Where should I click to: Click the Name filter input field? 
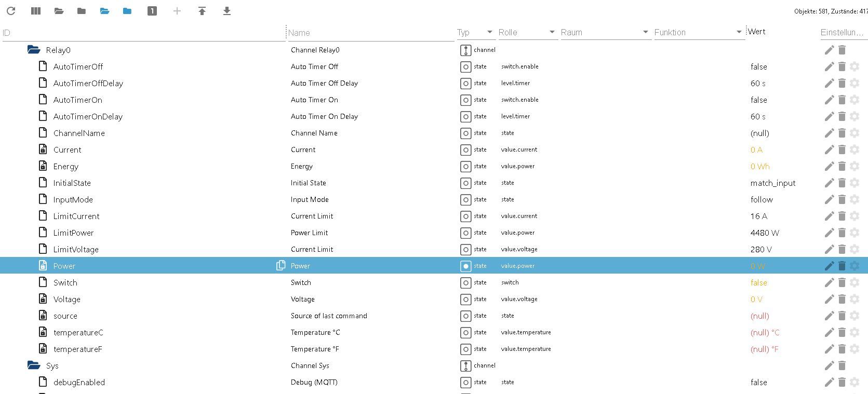click(371, 33)
